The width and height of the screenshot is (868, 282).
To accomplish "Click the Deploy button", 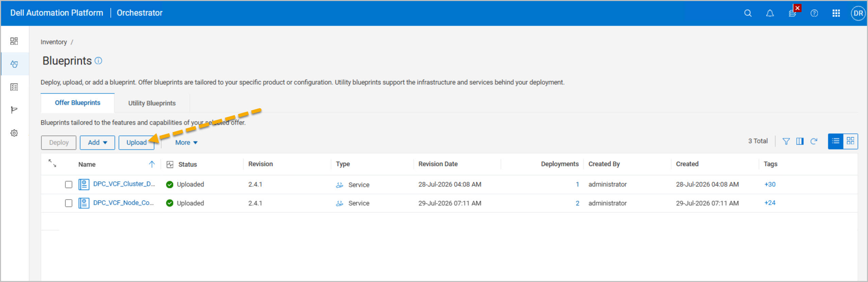I will [x=59, y=143].
